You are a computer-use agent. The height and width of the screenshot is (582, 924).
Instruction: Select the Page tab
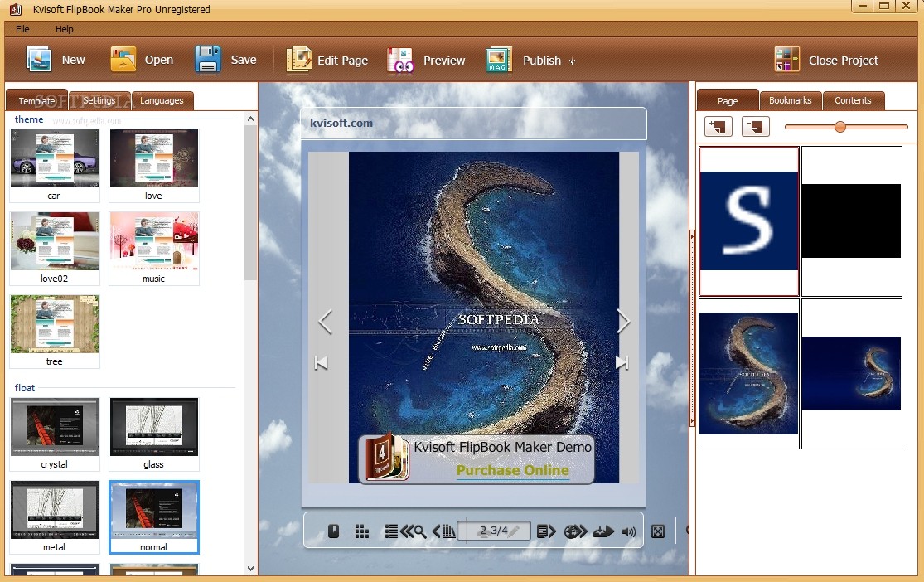(727, 101)
